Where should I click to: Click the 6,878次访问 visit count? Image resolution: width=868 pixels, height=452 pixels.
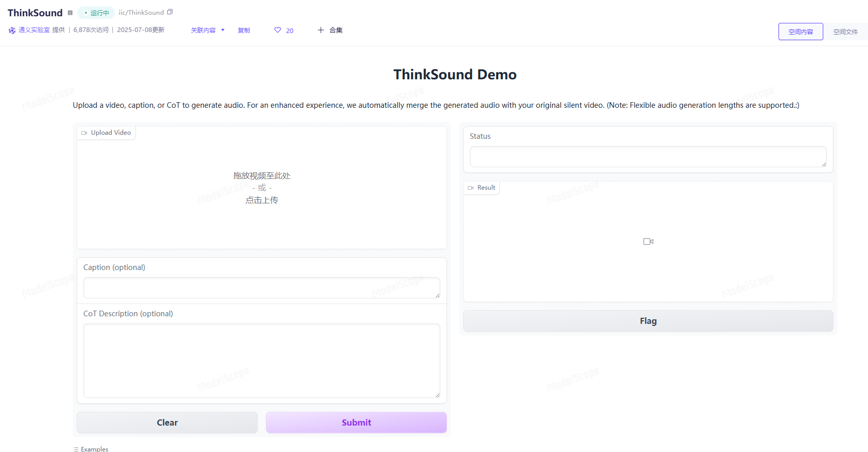tap(91, 30)
